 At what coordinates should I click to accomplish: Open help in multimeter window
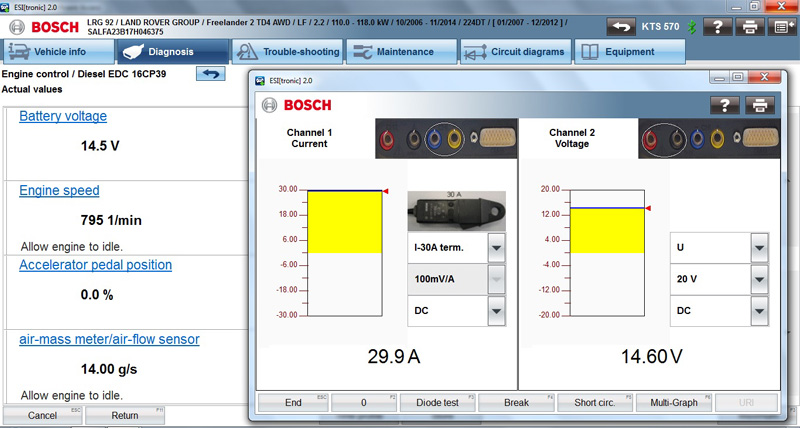724,105
